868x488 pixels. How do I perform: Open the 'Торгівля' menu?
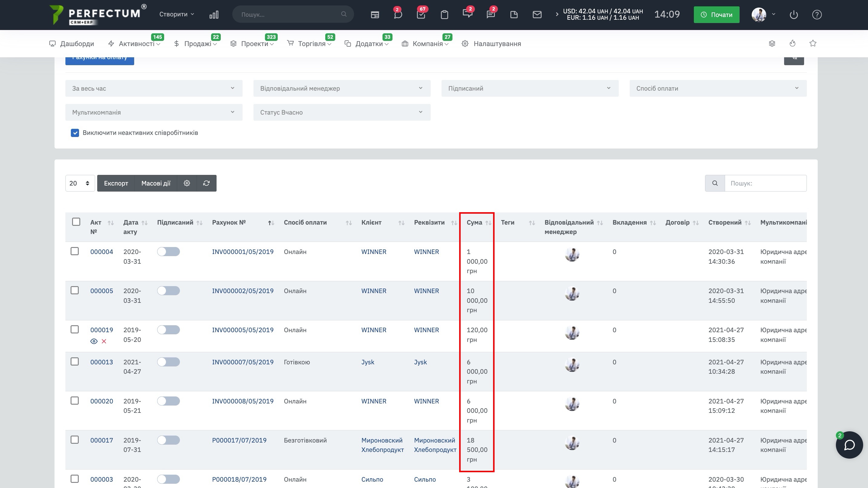pyautogui.click(x=312, y=44)
